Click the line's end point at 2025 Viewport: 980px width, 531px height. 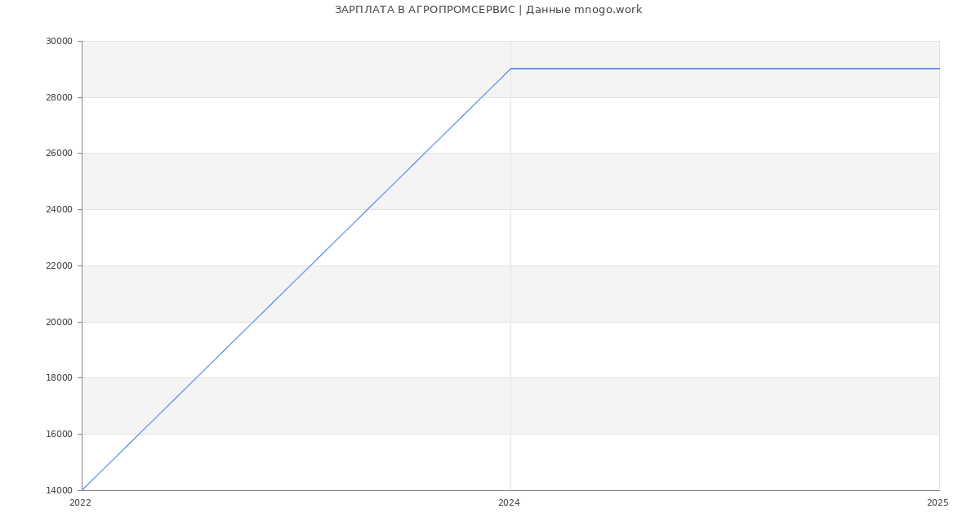938,69
